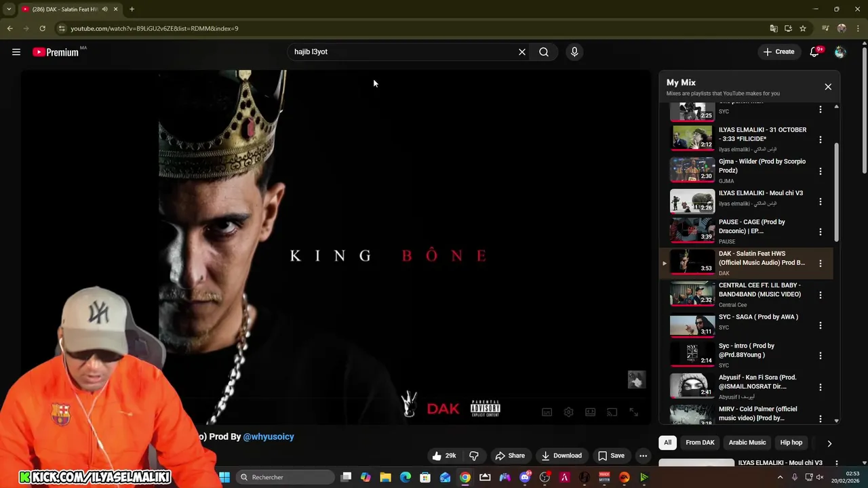Open options for ILYAS ELMALIKI 31 OCTOBER item
This screenshot has width=868, height=488.
[821, 140]
